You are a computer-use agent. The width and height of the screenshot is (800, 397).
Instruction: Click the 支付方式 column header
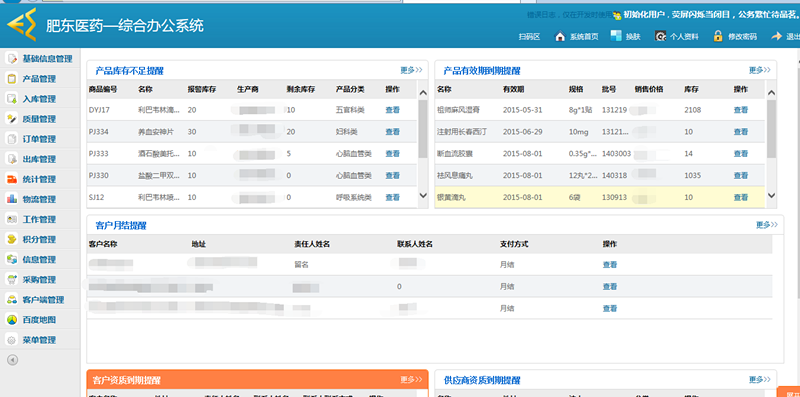point(514,244)
